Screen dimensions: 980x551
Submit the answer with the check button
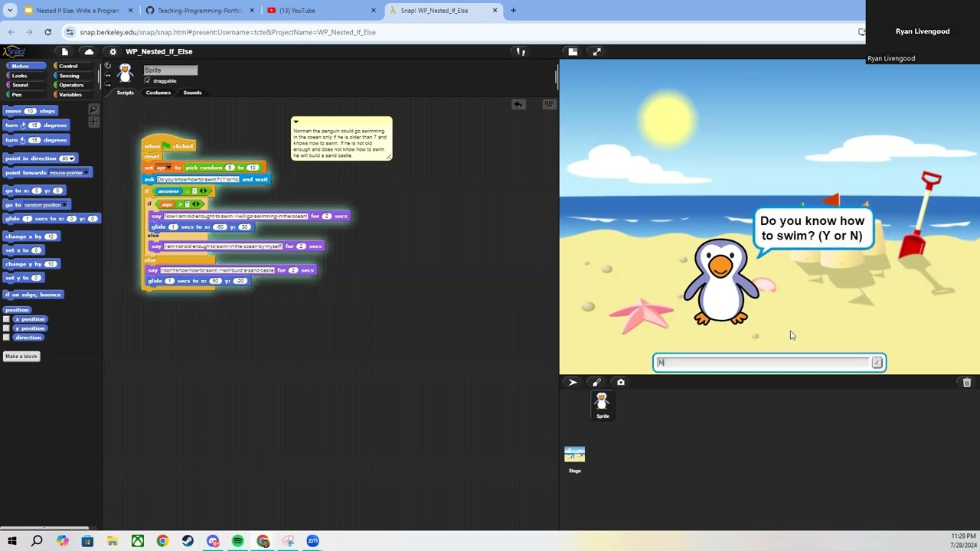point(877,363)
